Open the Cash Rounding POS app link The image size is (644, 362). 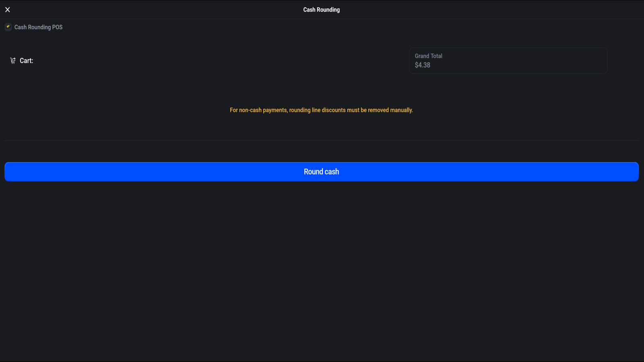[x=38, y=27]
